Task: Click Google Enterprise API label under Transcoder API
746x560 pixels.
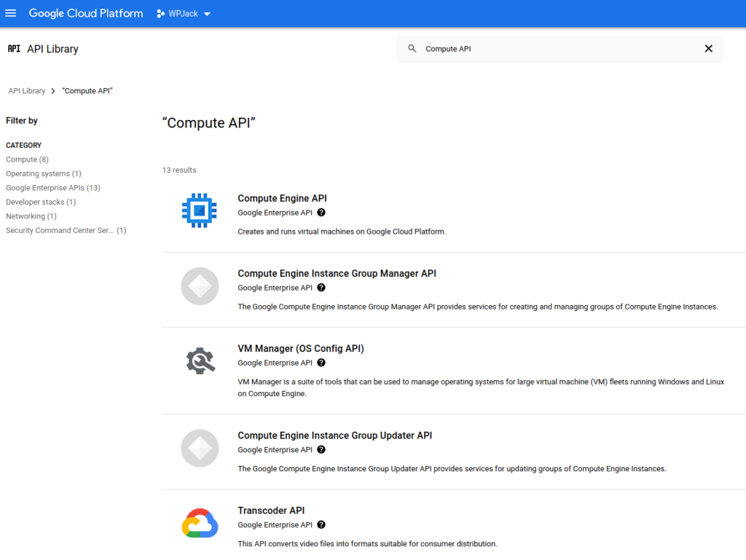Action: pos(275,525)
